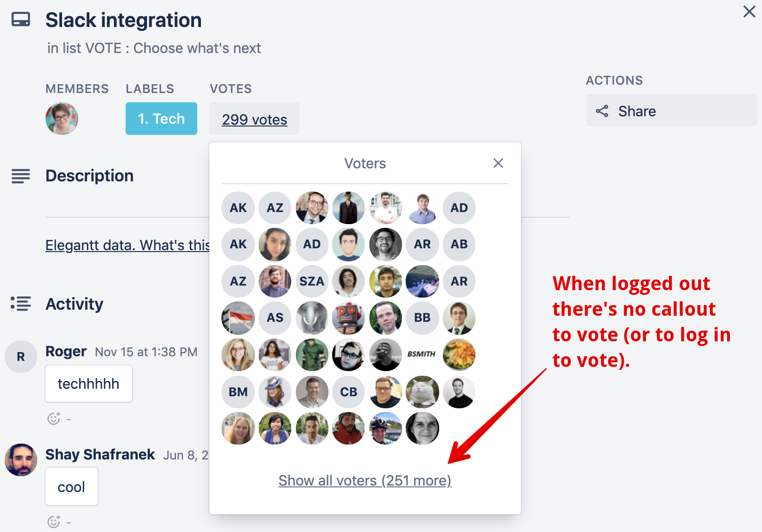The image size is (762, 532).
Task: Click the Activity section icon
Action: (21, 304)
